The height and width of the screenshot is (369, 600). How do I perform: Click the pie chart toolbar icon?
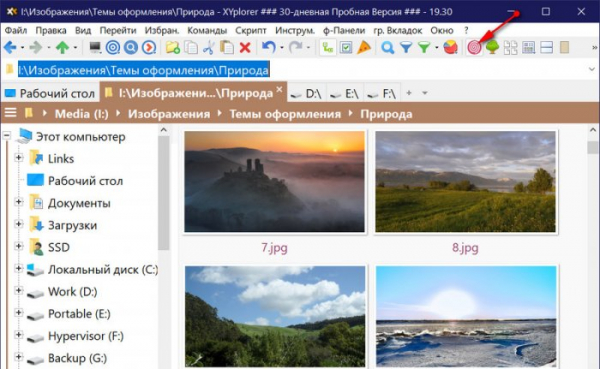click(x=450, y=47)
